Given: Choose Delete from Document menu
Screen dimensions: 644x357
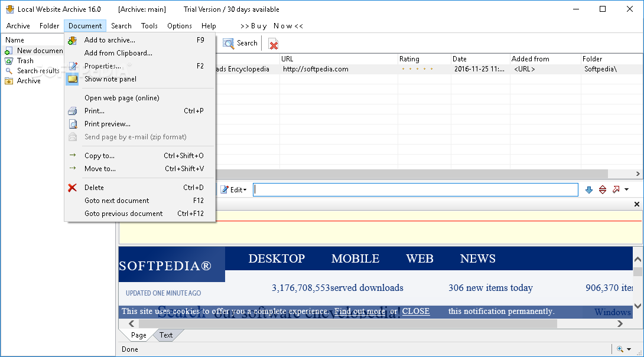Looking at the screenshot, I should [139, 188].
